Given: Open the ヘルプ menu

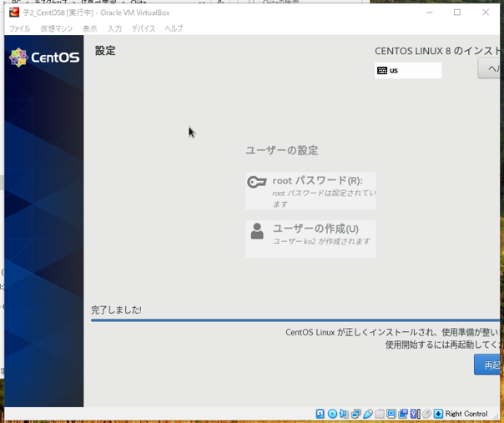Looking at the screenshot, I should pyautogui.click(x=174, y=28).
